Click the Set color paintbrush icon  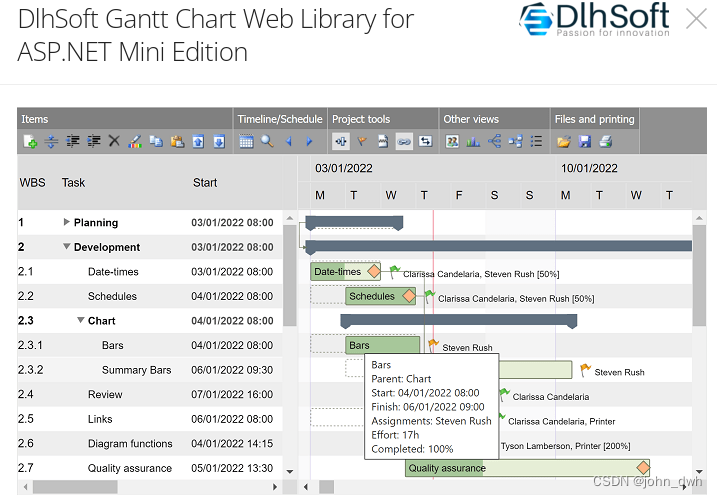[135, 142]
